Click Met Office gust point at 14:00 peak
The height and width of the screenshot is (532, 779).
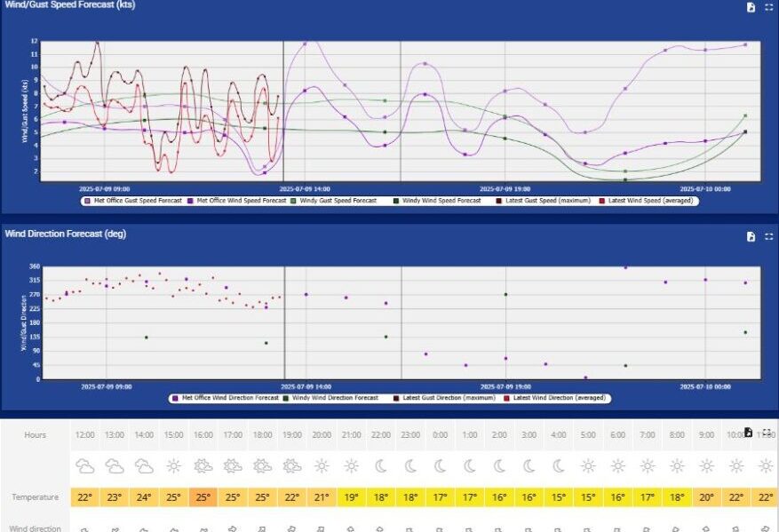click(x=305, y=44)
